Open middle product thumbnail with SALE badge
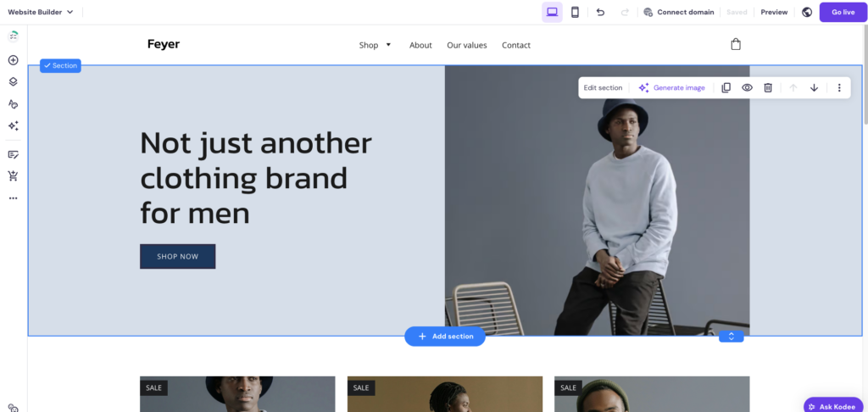This screenshot has width=868, height=412. [x=445, y=394]
